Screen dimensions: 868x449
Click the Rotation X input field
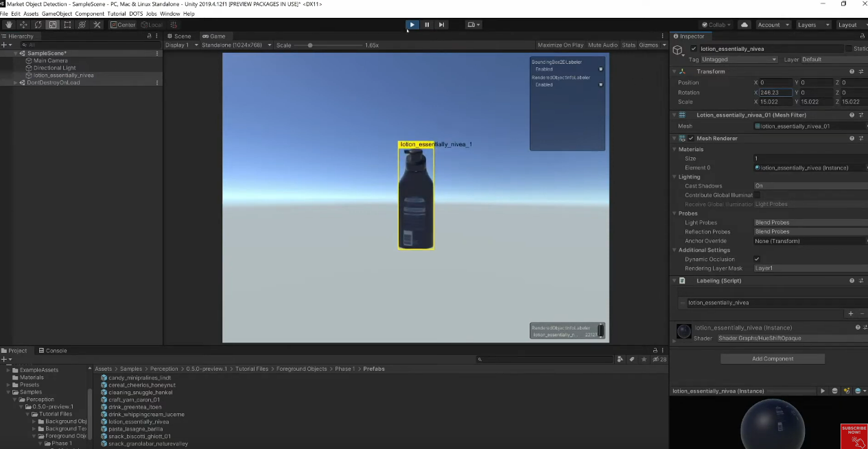point(774,93)
